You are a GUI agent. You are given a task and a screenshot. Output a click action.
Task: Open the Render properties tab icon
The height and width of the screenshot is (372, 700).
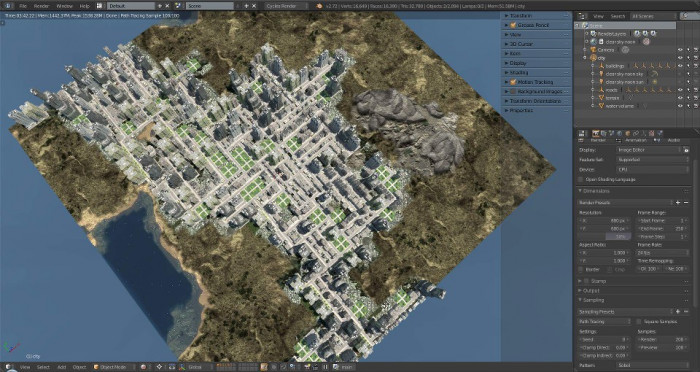point(595,133)
